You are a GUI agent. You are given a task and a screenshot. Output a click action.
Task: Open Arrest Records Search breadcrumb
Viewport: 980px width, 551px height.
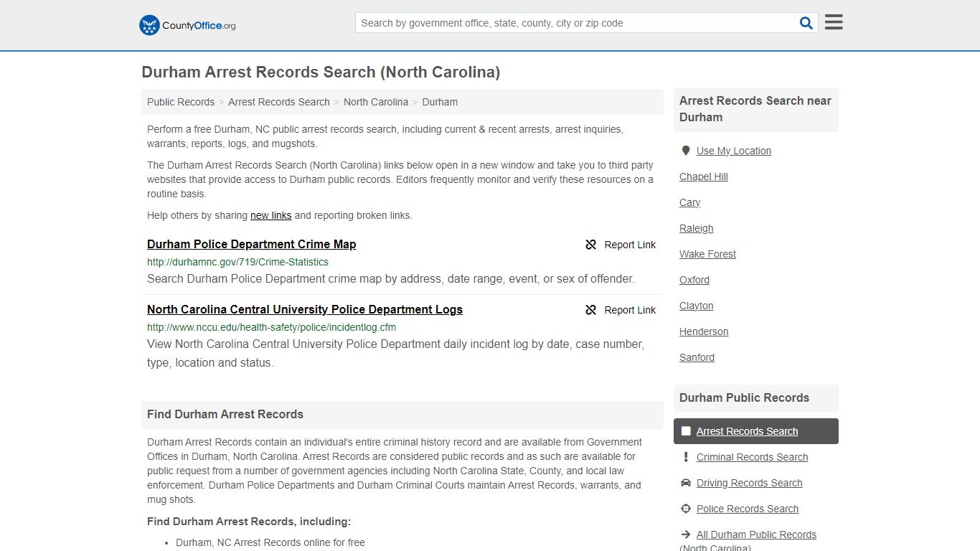[279, 102]
